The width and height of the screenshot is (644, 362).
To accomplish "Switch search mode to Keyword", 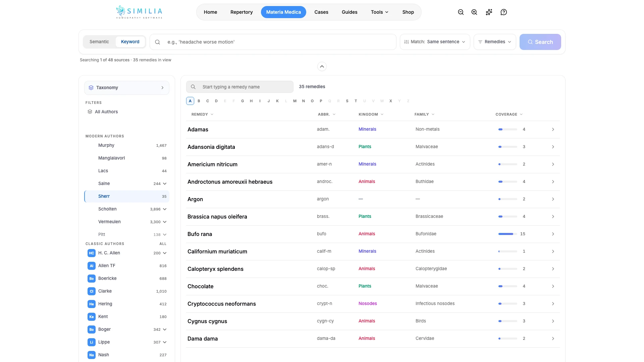I will pos(130,42).
